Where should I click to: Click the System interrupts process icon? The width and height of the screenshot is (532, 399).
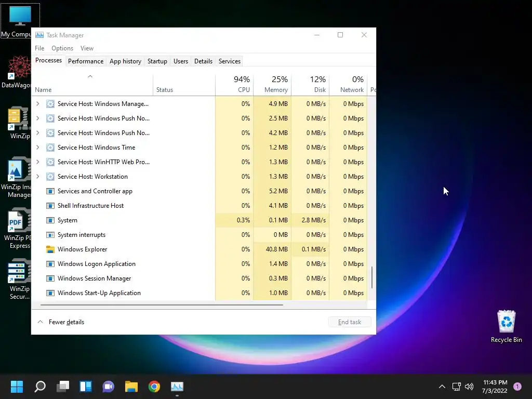[50, 235]
